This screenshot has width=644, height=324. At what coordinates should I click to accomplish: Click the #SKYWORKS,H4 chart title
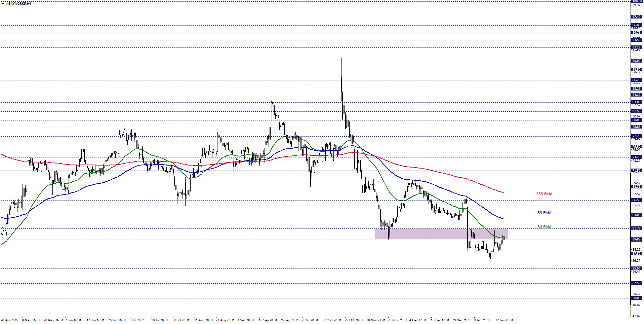[18, 4]
